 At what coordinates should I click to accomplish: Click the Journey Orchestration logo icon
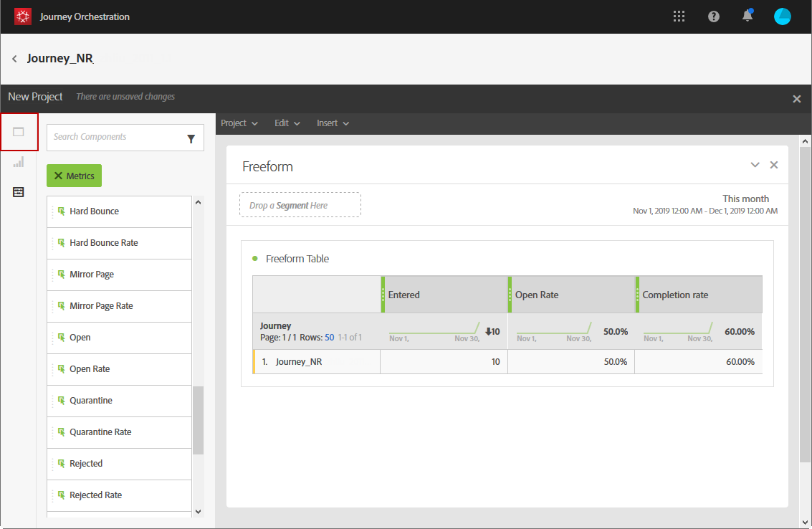tap(23, 16)
